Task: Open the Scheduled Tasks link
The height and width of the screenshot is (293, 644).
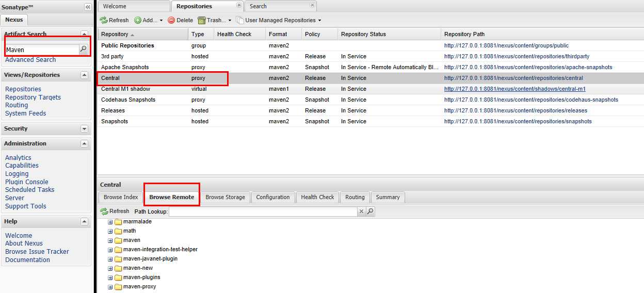Action: pyautogui.click(x=30, y=190)
